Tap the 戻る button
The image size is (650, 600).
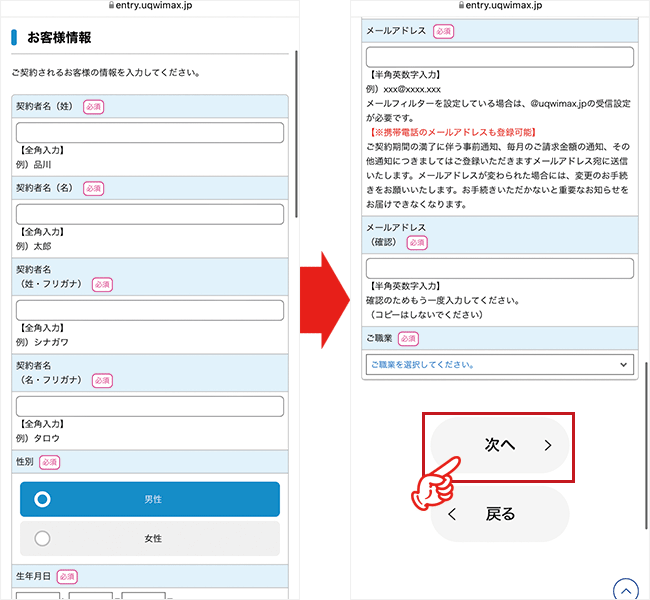(x=500, y=514)
